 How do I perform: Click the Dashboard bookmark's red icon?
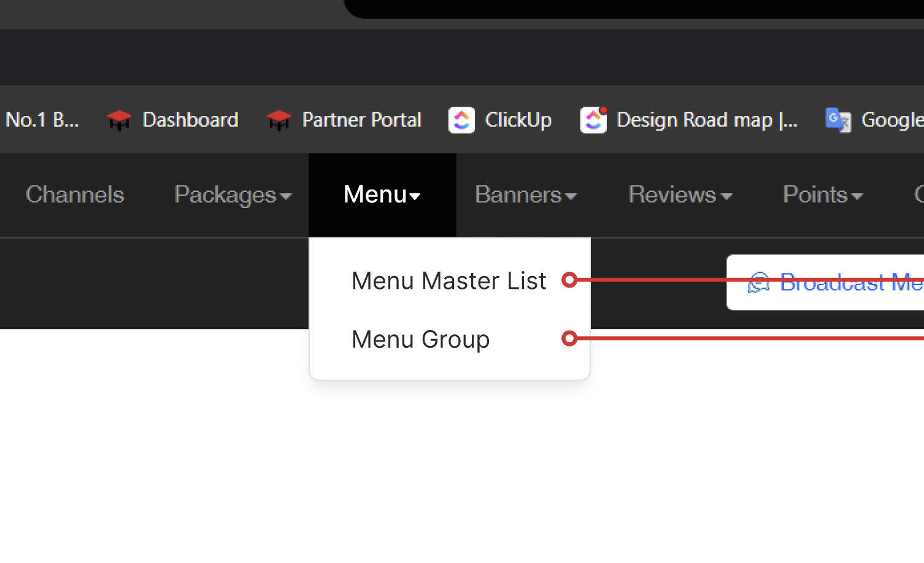click(x=119, y=120)
